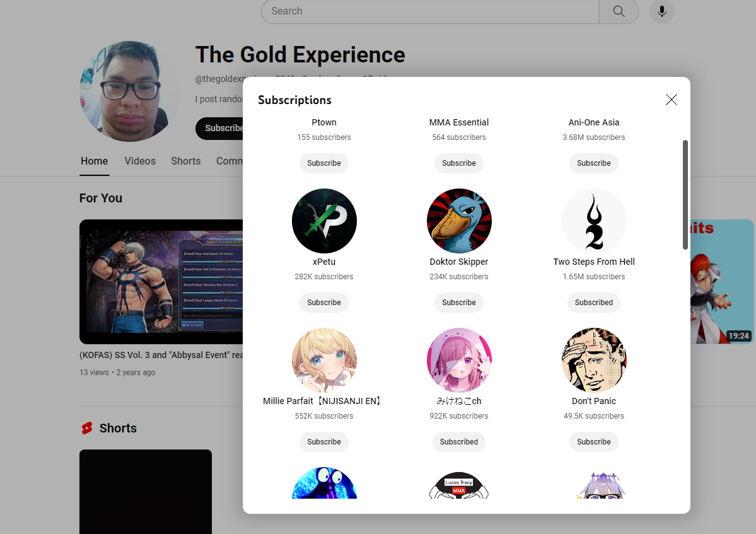This screenshot has height=534, width=756.
Task: Click the search magnifier icon
Action: [x=619, y=11]
